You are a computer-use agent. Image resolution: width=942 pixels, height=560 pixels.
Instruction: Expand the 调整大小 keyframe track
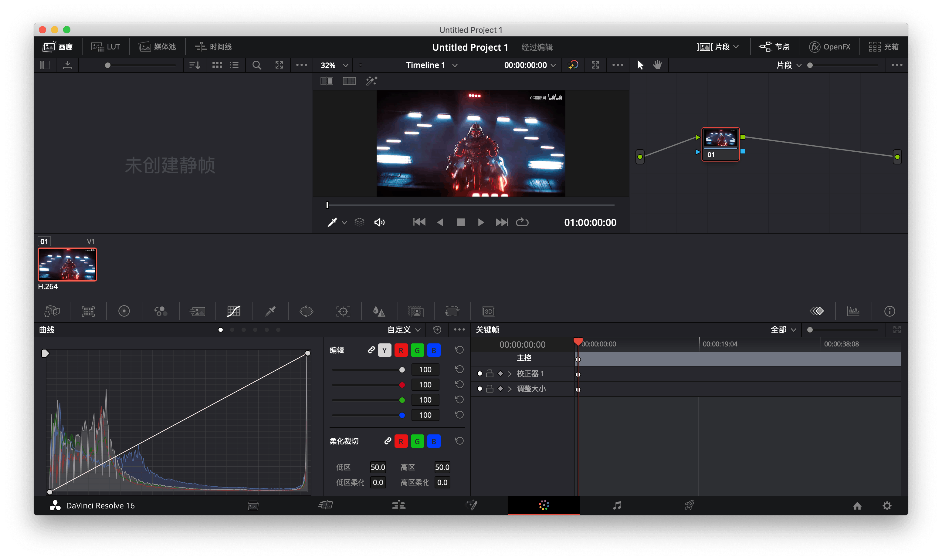(x=510, y=389)
